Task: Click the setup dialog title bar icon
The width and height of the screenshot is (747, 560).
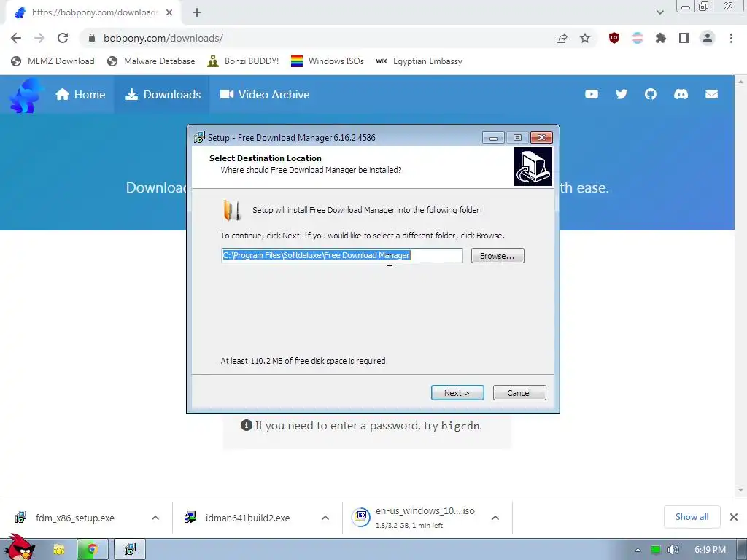Action: pos(199,138)
